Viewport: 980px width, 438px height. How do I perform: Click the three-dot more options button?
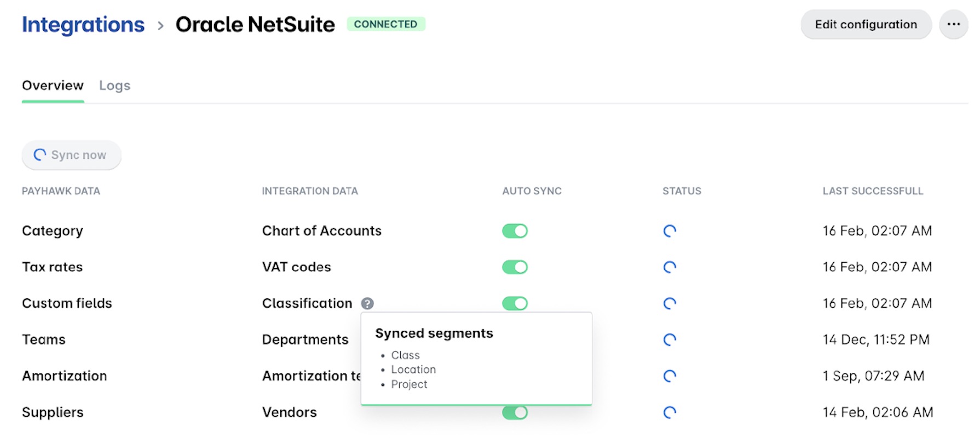click(954, 24)
